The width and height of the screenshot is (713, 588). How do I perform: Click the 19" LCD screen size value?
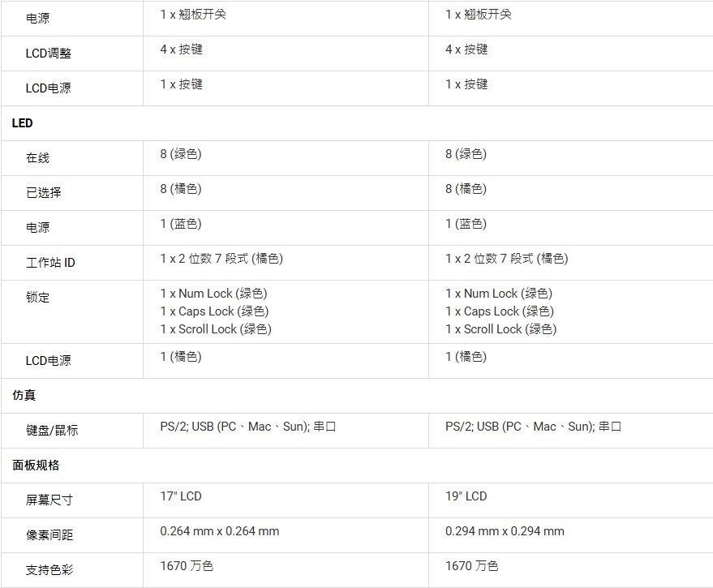[466, 496]
